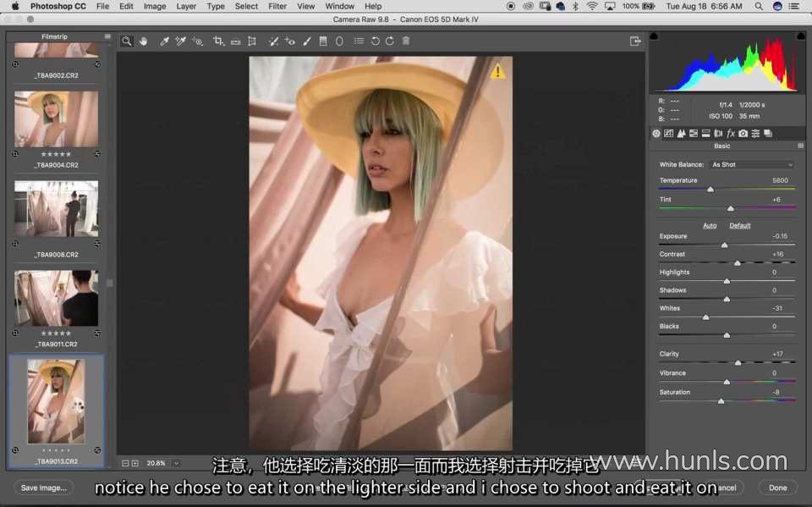Select the Targeted Adjustment tool
This screenshot has width=812, height=507.
[x=197, y=41]
